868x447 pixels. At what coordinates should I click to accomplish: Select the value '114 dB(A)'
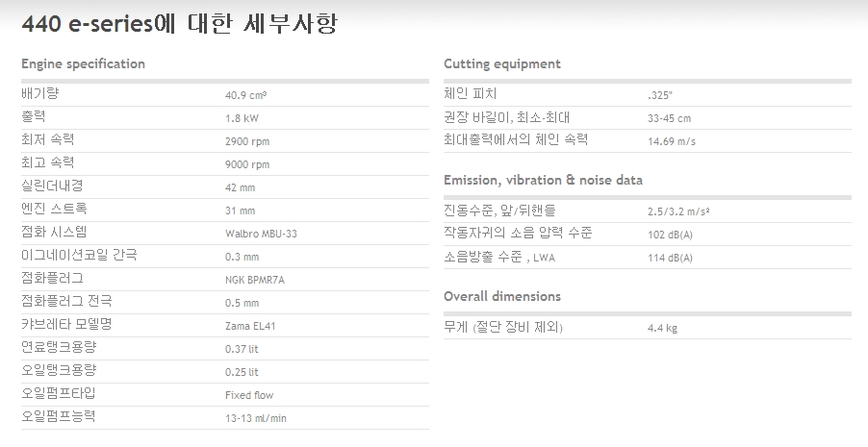coord(671,259)
